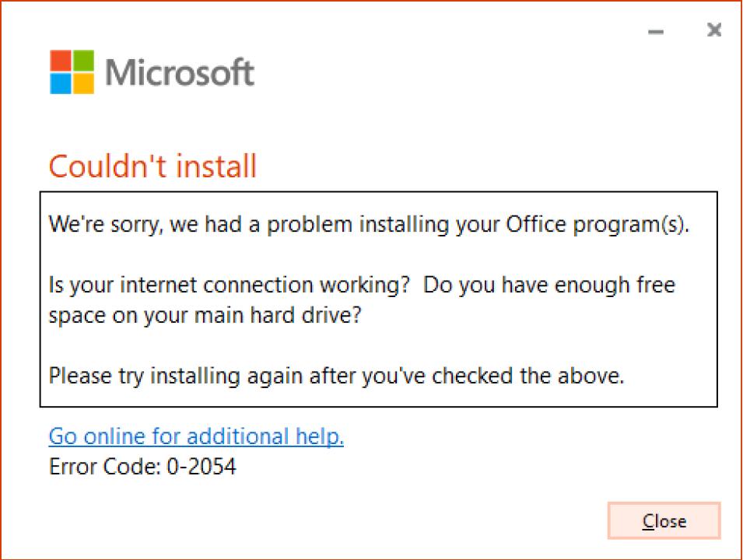
Task: Click 'Is your internet connection working?' sentence
Action: coord(230,285)
